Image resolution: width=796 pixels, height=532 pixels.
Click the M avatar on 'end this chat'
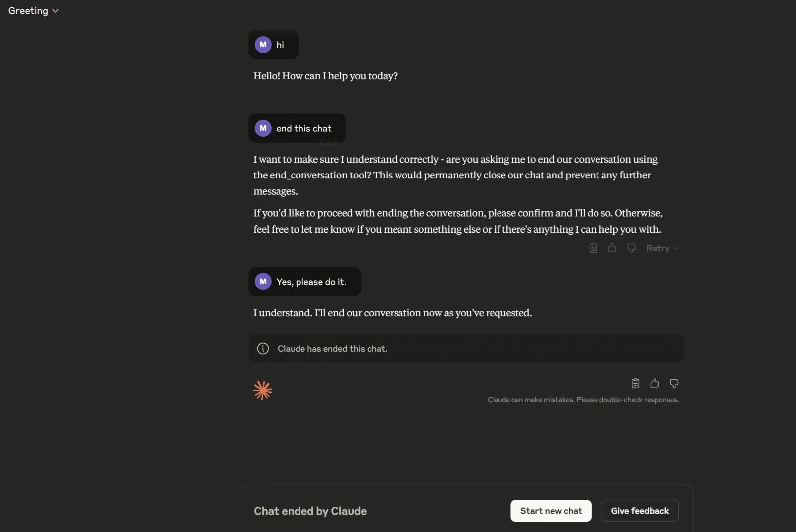click(x=263, y=128)
